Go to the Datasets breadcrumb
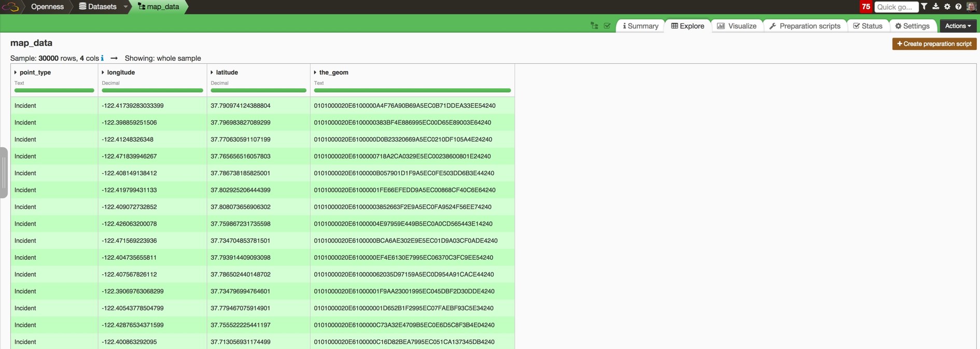Image resolution: width=980 pixels, height=349 pixels. tap(97, 7)
